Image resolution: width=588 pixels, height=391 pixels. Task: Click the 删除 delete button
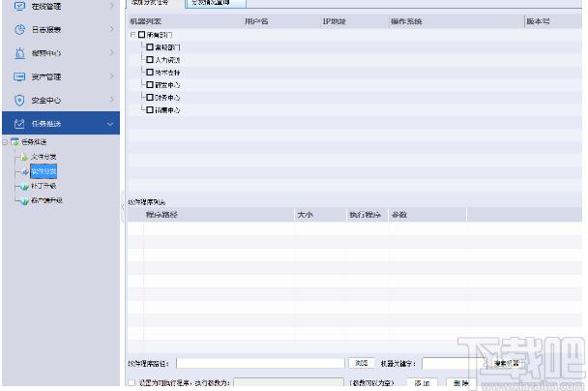(461, 383)
